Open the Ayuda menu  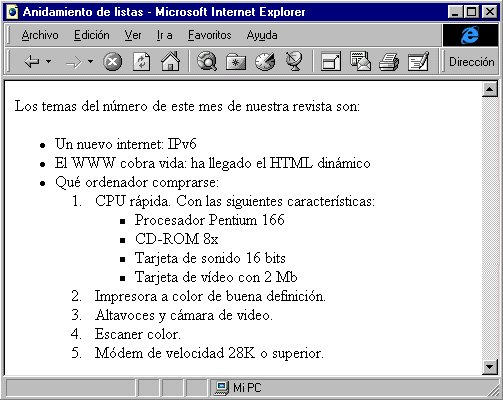(x=262, y=35)
